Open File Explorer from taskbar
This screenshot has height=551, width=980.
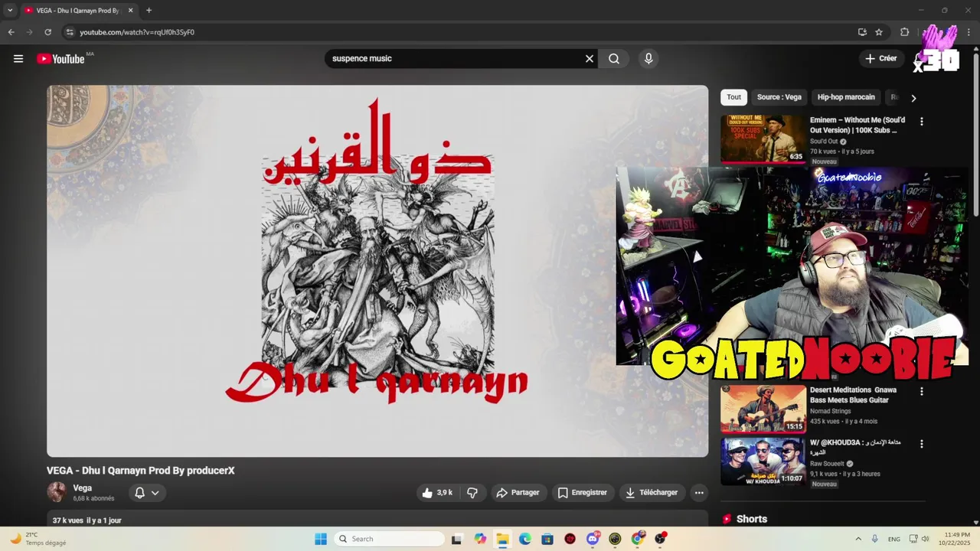502,539
